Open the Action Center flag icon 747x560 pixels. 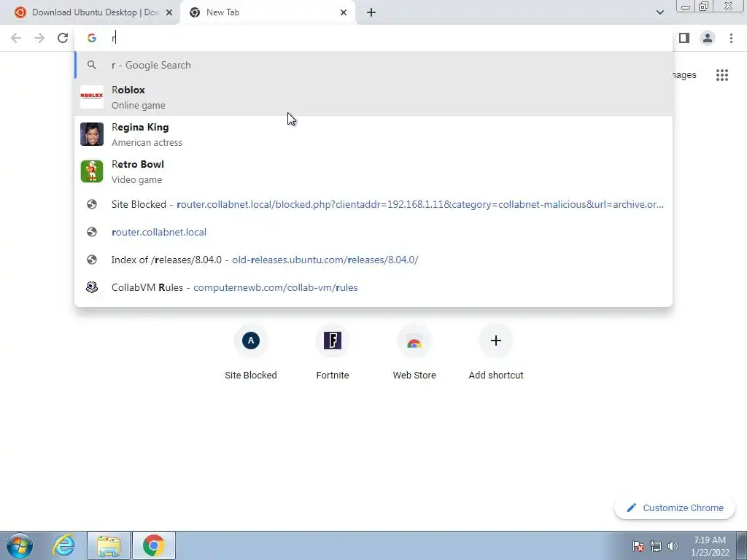point(638,546)
